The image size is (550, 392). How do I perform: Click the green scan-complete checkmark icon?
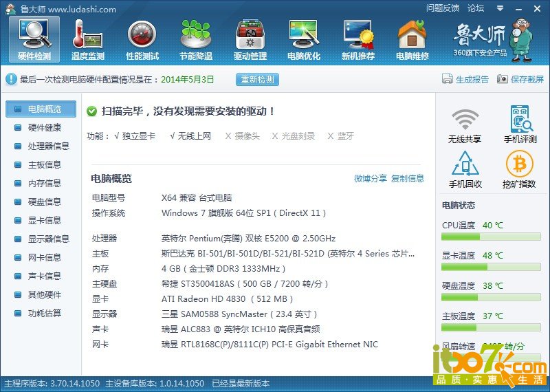pos(91,111)
